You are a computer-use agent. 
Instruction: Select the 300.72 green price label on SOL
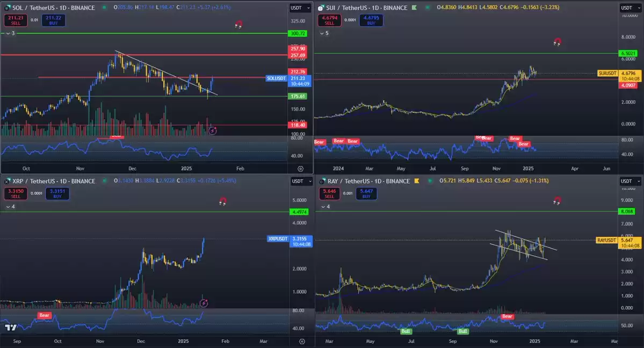(298, 33)
